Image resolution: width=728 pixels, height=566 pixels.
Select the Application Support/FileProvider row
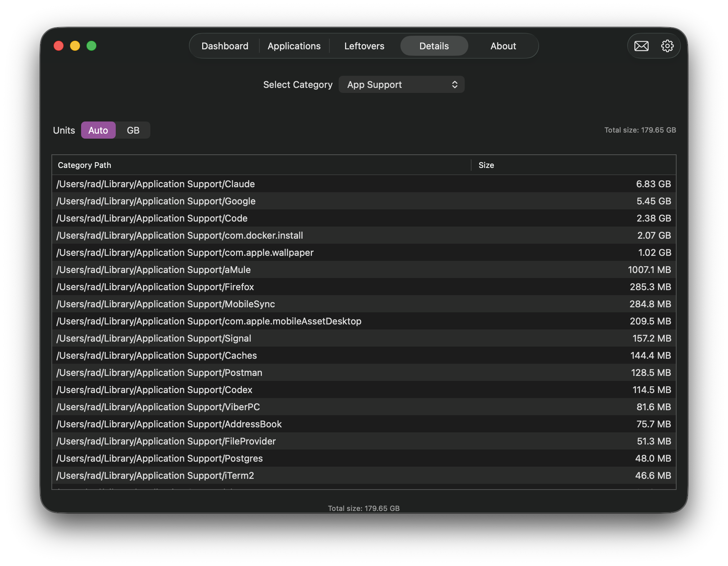click(x=364, y=441)
